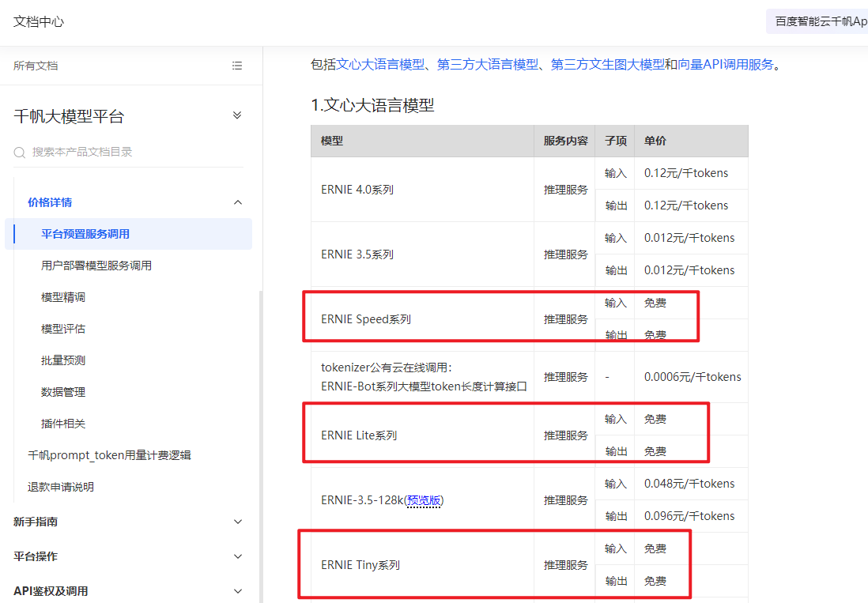Open the 模型精调 sidebar entry
868x603 pixels.
click(x=63, y=297)
